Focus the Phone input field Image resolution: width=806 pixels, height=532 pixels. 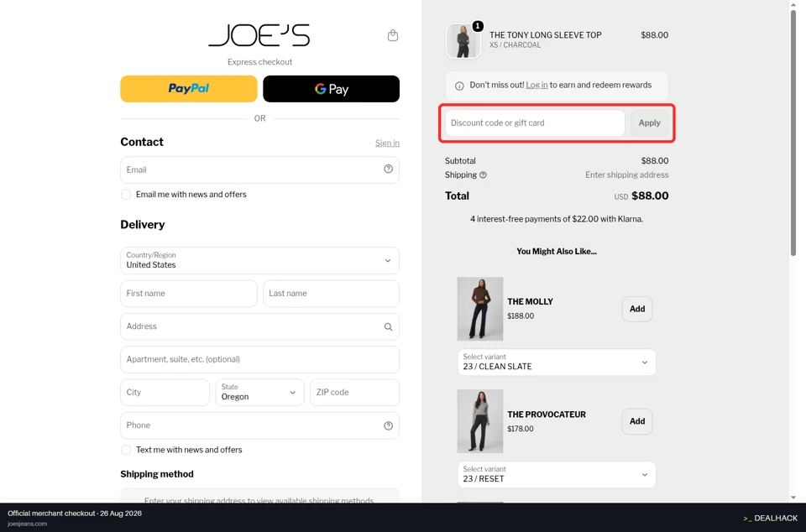click(x=259, y=425)
